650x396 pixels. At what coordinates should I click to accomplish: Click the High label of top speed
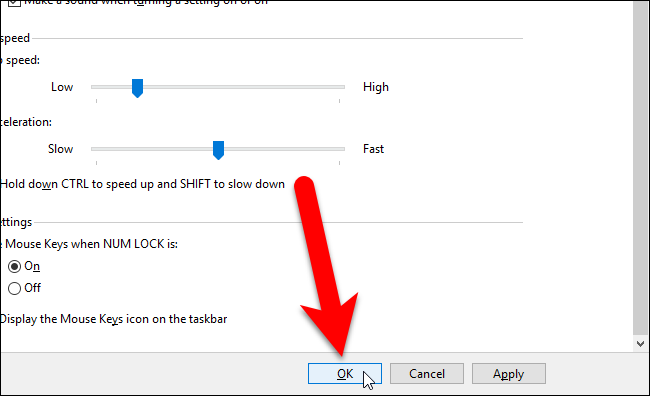[x=376, y=87]
